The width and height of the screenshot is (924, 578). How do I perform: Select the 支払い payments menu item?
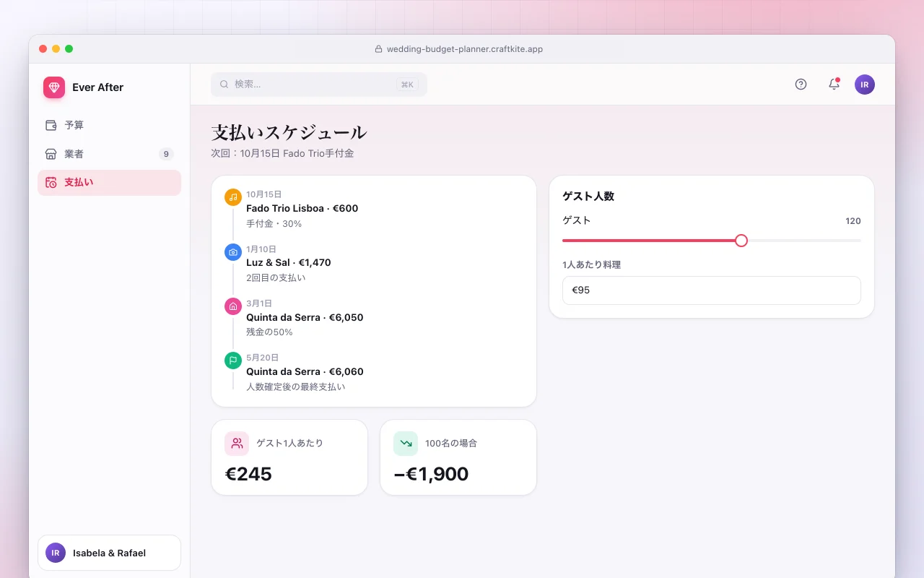(x=109, y=183)
